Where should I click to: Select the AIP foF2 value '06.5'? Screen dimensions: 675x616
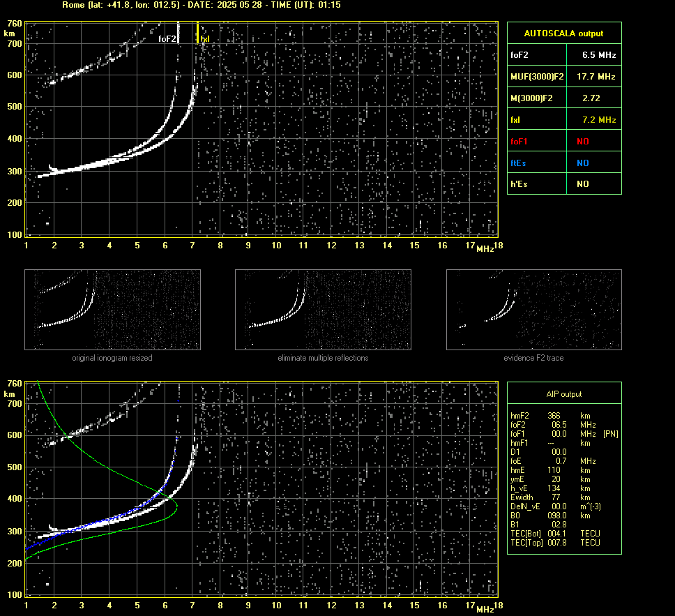559,425
